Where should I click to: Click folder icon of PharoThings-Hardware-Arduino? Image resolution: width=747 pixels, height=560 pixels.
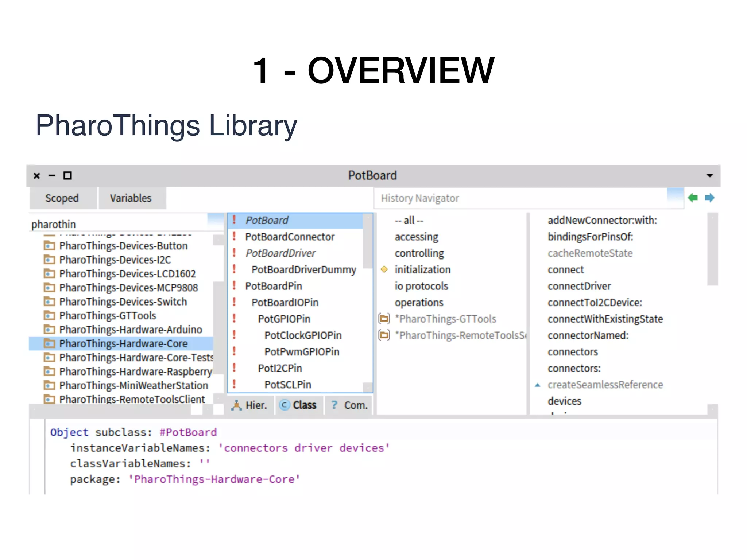pos(49,330)
